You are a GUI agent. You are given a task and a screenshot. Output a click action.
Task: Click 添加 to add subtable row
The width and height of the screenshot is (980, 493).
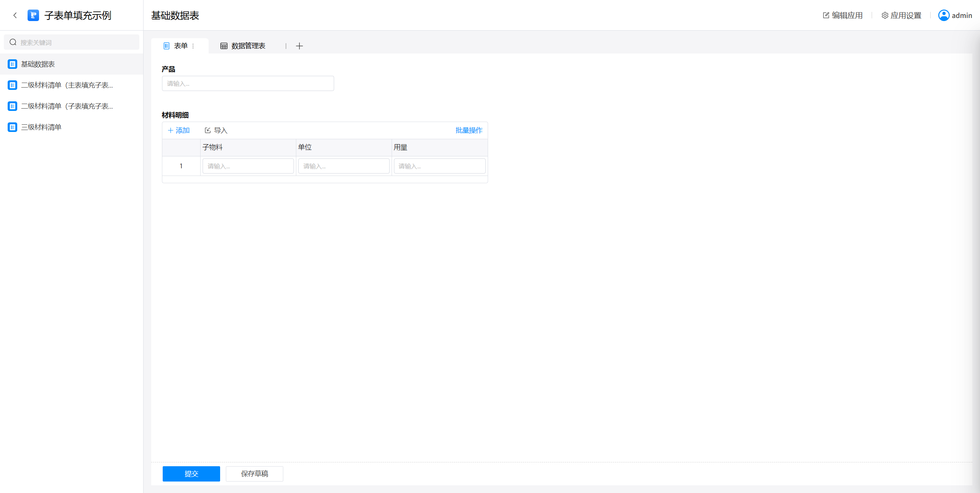[179, 130]
